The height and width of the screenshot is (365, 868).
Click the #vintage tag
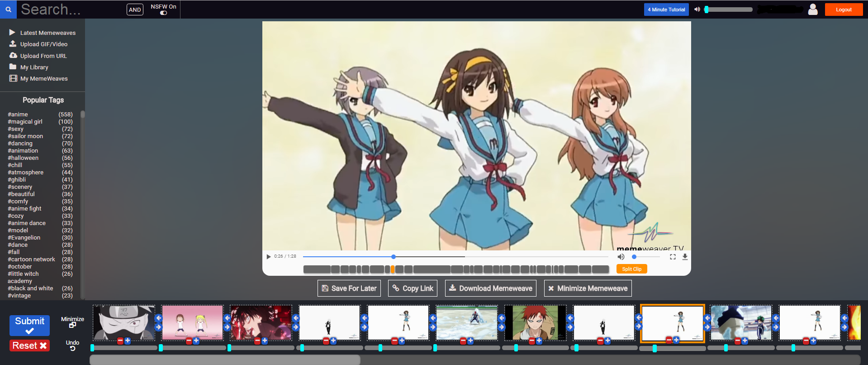[x=19, y=296]
